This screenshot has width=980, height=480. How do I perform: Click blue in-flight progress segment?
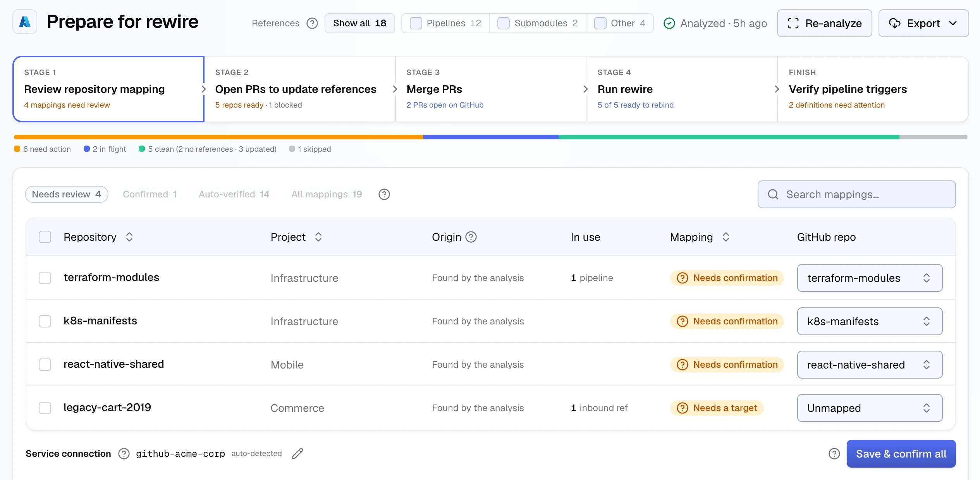(491, 137)
